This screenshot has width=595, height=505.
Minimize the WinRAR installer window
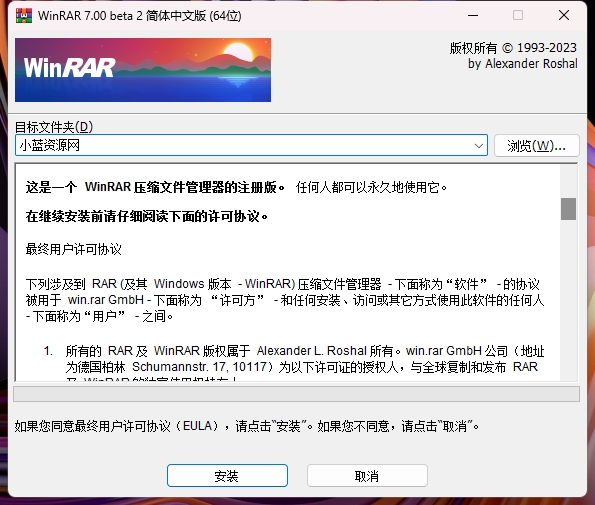click(x=473, y=16)
